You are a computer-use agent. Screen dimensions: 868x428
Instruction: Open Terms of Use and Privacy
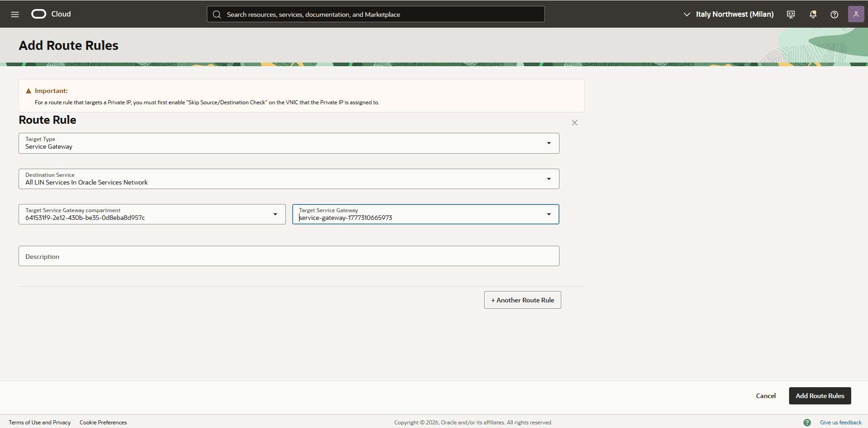39,423
